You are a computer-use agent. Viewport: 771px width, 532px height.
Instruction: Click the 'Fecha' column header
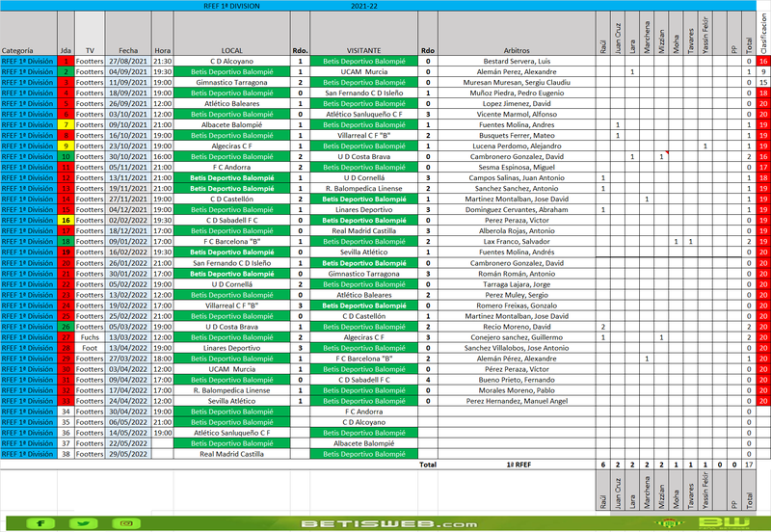(x=128, y=33)
